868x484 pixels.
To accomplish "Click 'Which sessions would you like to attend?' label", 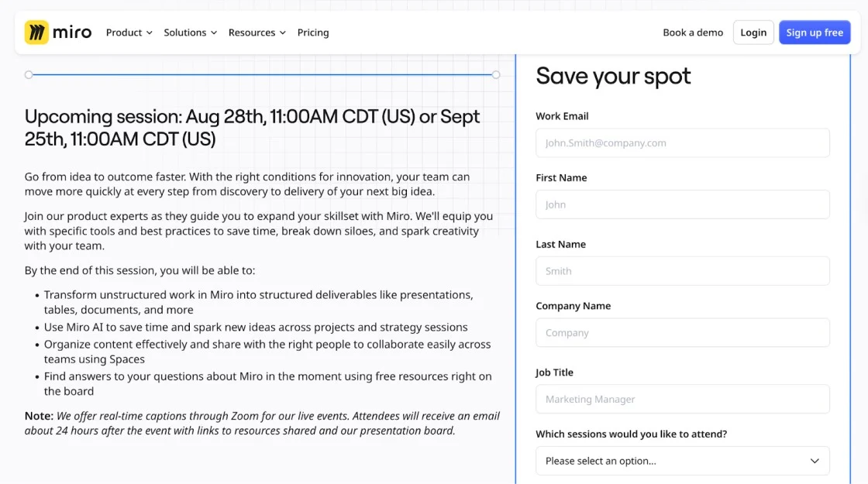I will click(x=632, y=434).
